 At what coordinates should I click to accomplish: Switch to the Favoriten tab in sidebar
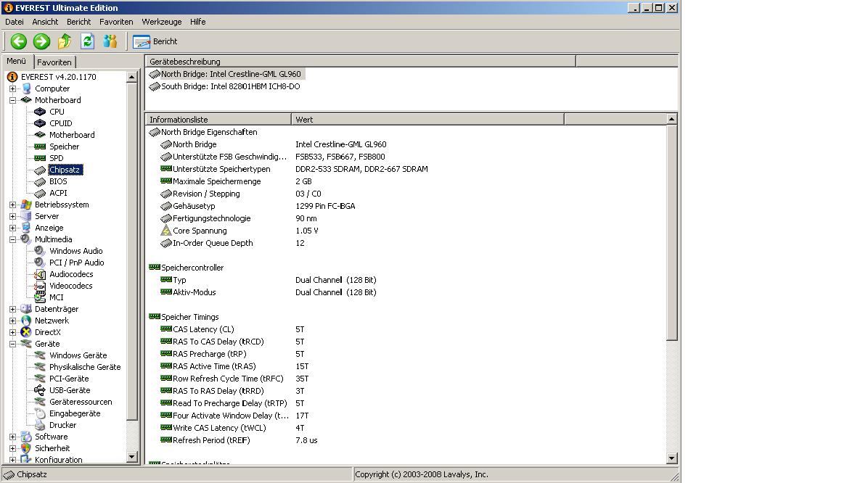pyautogui.click(x=54, y=62)
